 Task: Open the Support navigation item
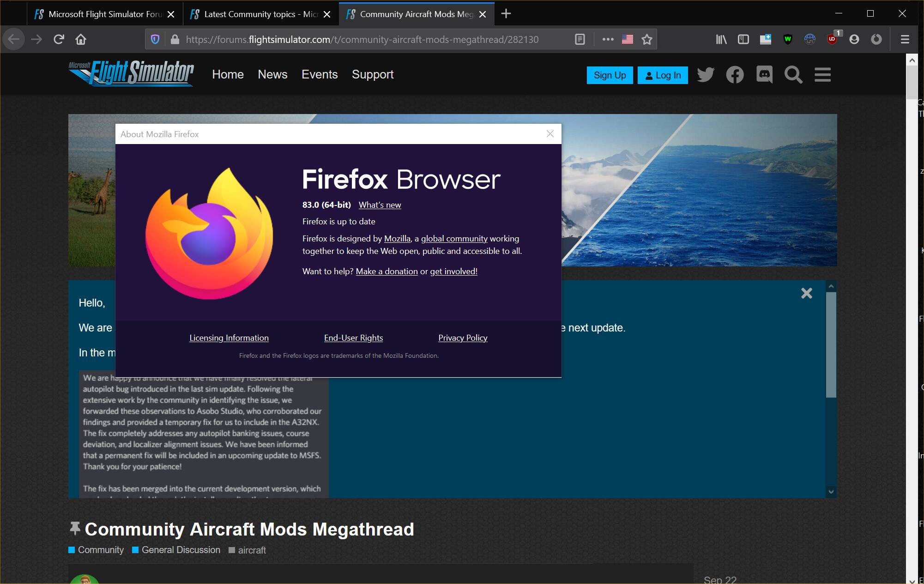pyautogui.click(x=372, y=75)
